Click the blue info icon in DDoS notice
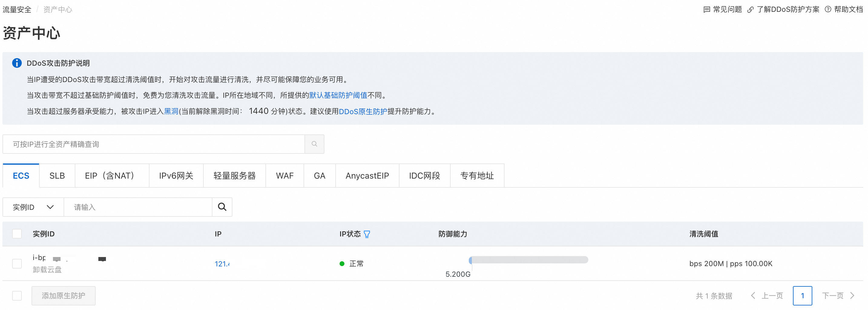 (17, 63)
